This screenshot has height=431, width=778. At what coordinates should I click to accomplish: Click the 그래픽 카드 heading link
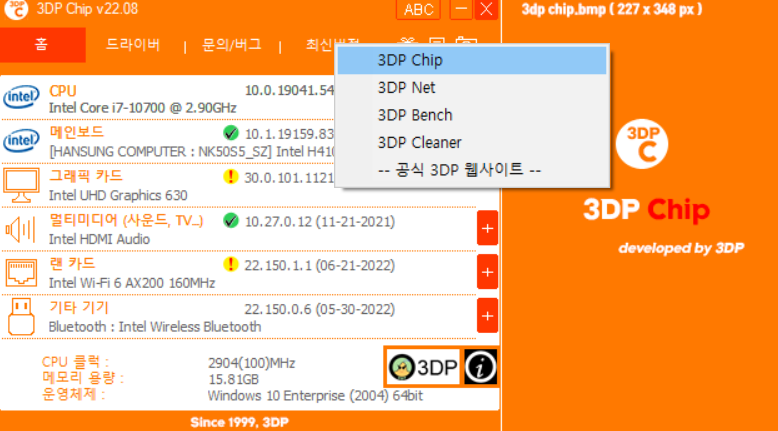coord(86,176)
